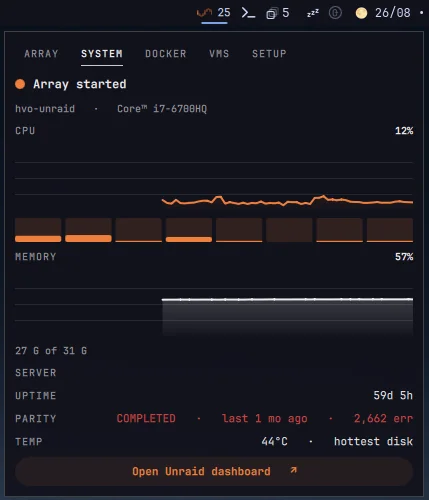
Task: Click the UPTIME row label
Action: [36, 396]
